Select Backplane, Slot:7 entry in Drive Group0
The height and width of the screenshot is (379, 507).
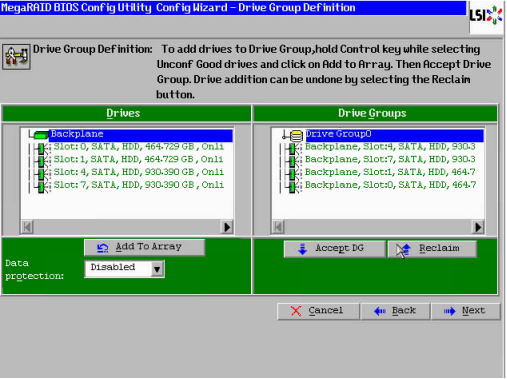point(390,159)
